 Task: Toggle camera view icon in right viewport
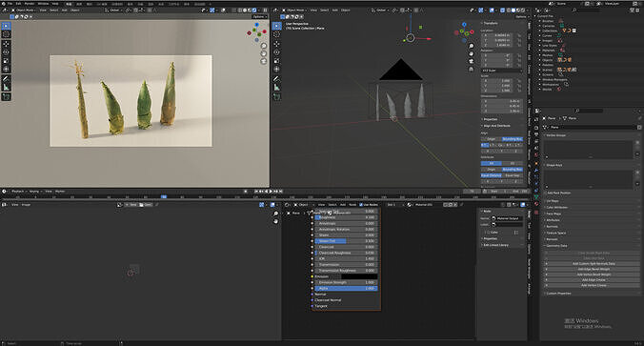pos(471,61)
